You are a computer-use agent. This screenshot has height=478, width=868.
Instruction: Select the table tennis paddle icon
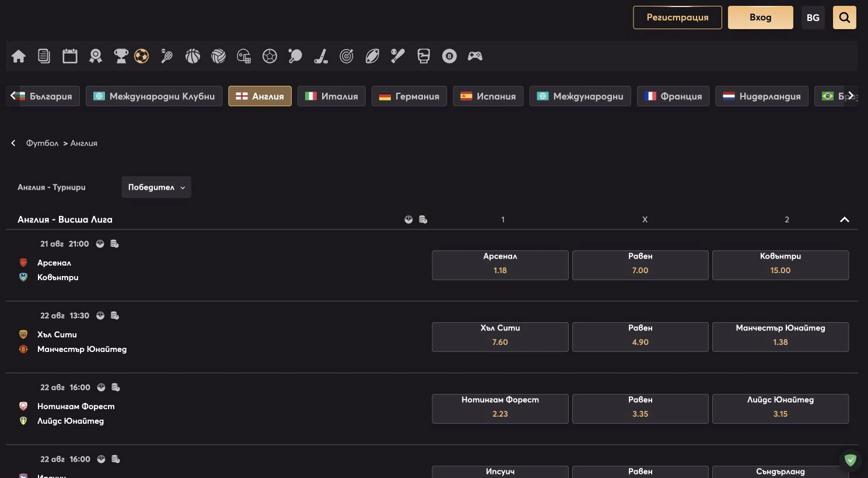[295, 56]
